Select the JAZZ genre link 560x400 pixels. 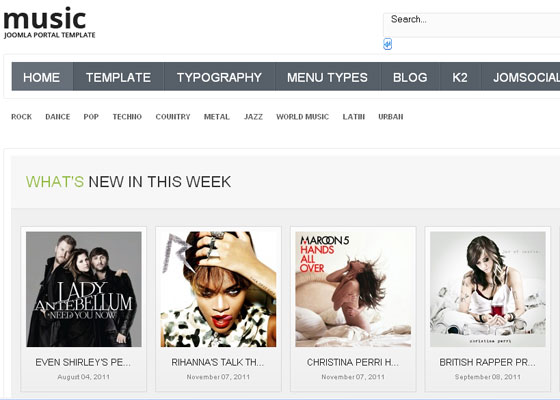click(x=253, y=117)
